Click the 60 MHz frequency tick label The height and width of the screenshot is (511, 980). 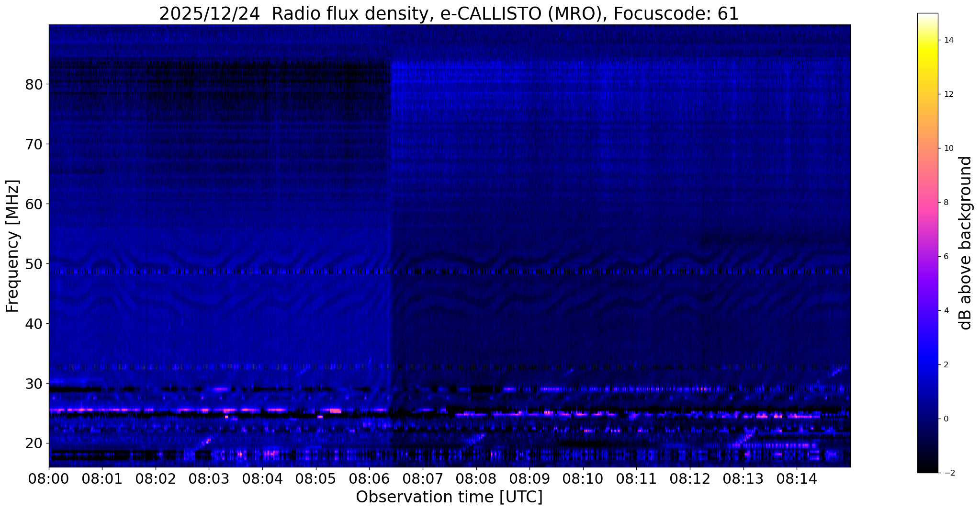(x=34, y=204)
